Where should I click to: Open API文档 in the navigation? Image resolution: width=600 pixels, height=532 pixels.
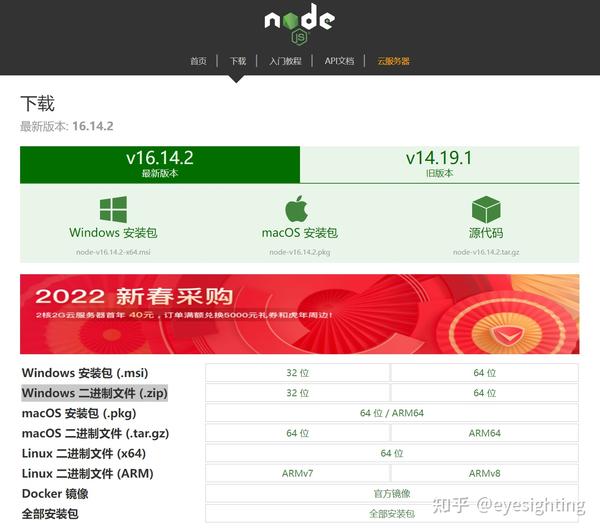[x=339, y=61]
